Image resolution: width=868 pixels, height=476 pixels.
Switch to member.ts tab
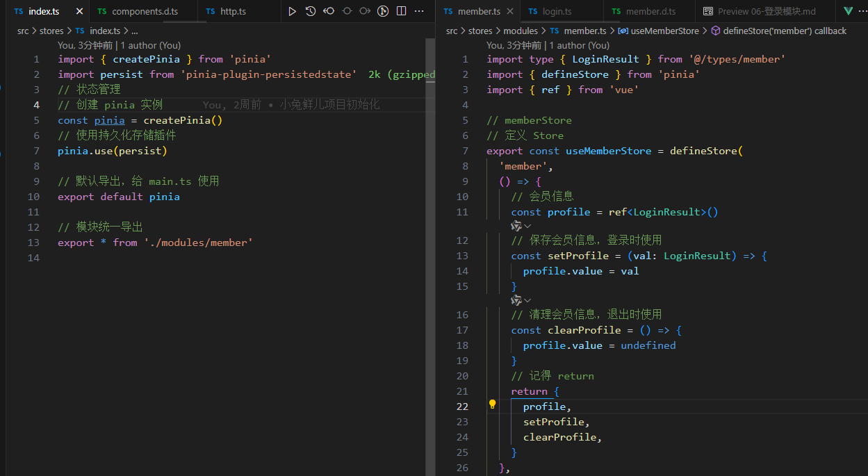click(x=478, y=12)
